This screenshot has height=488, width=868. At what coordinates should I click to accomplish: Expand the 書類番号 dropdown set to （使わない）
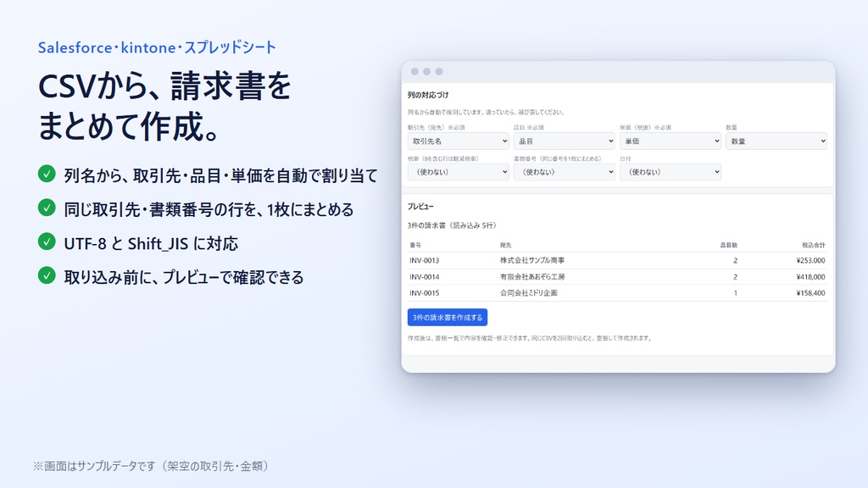click(564, 172)
